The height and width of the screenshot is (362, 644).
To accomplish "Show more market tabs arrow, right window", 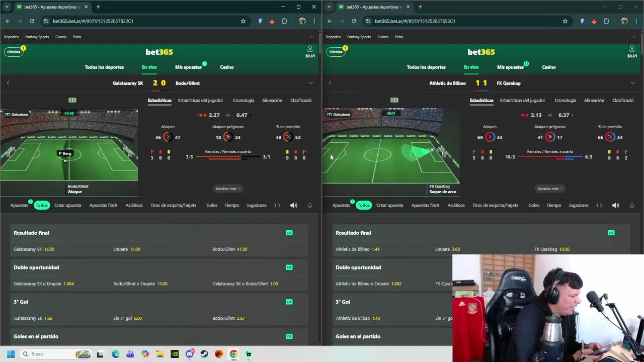I will (601, 205).
